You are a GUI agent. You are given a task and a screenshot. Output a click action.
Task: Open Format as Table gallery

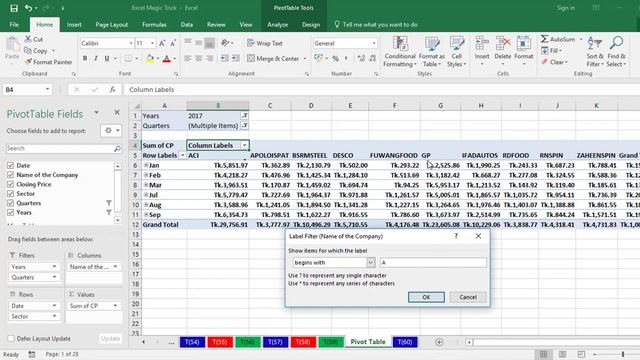432,52
